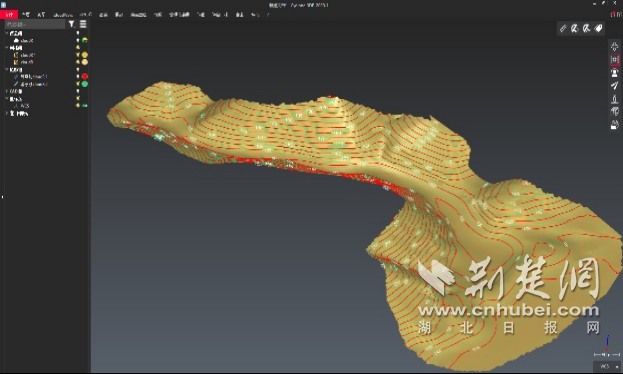This screenshot has width=623, height=374.
Task: Collapse the group containing red and green lines
Action: click(7, 70)
